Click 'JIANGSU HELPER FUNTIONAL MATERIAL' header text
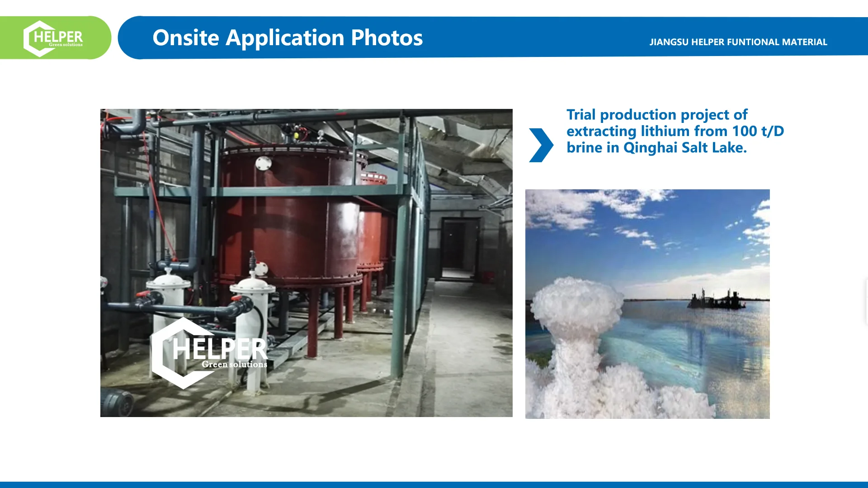868x488 pixels. click(738, 42)
